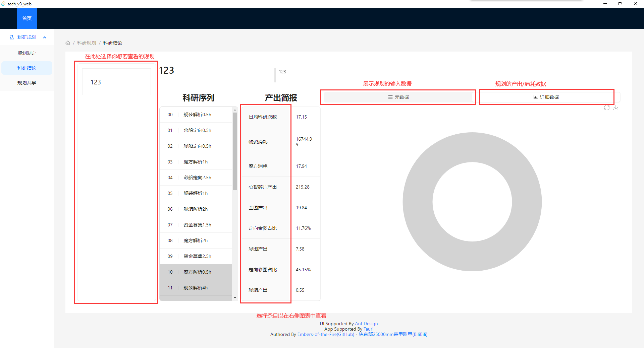644x348 pixels.
Task: Open the Embers-of-the-Fire(GitHub) link
Action: tap(326, 334)
